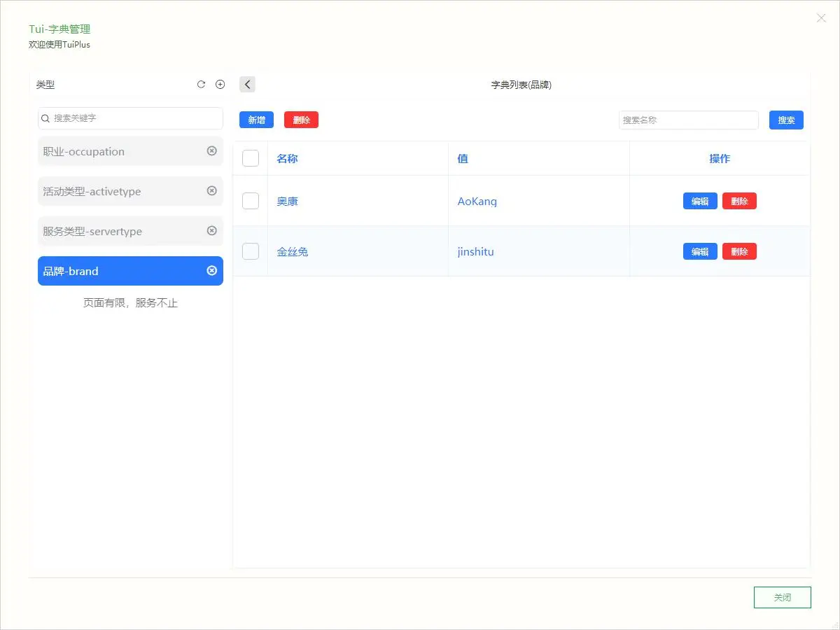Check the box for 奥康 row
This screenshot has height=630, width=840.
coord(251,201)
